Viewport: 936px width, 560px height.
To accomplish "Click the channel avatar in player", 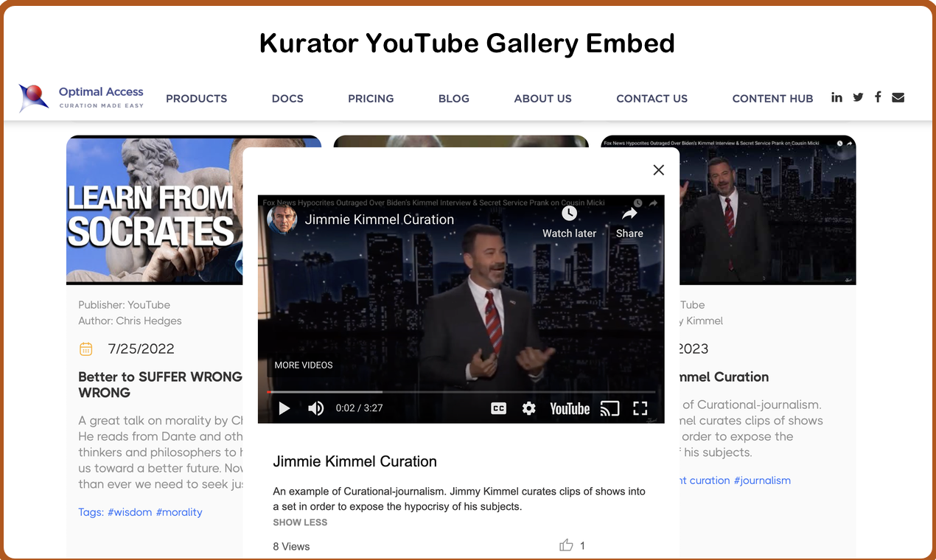I will [282, 220].
